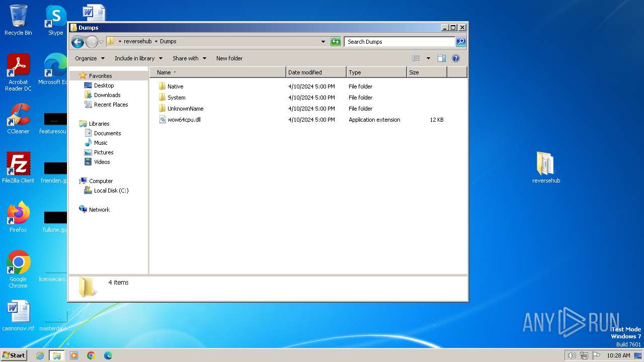Open Pictures library

104,152
